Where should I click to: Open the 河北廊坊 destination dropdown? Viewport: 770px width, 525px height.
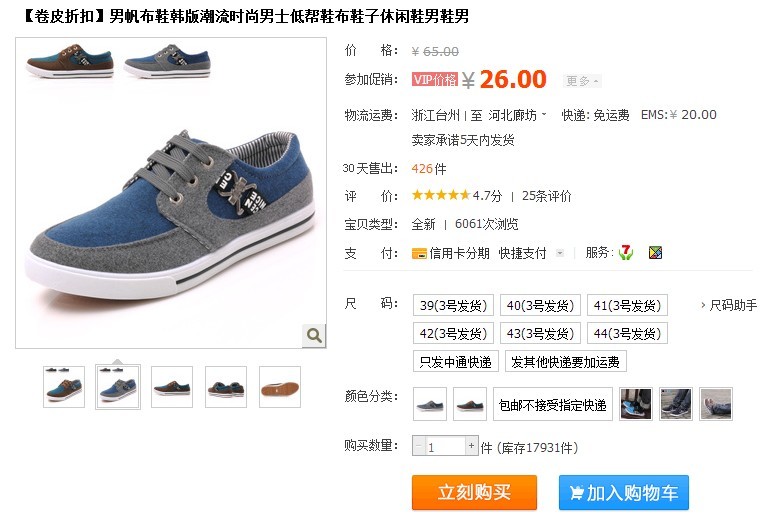[x=517, y=115]
